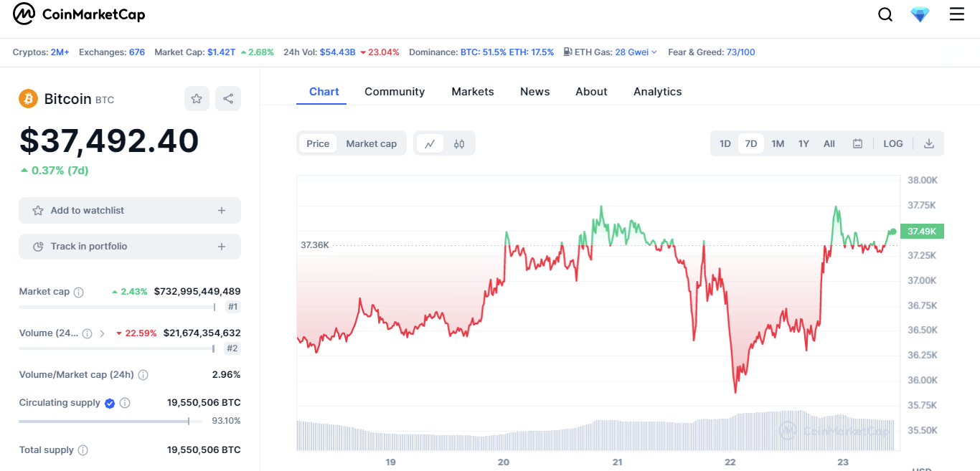The width and height of the screenshot is (980, 471).
Task: Open the Chart tab
Action: point(324,92)
